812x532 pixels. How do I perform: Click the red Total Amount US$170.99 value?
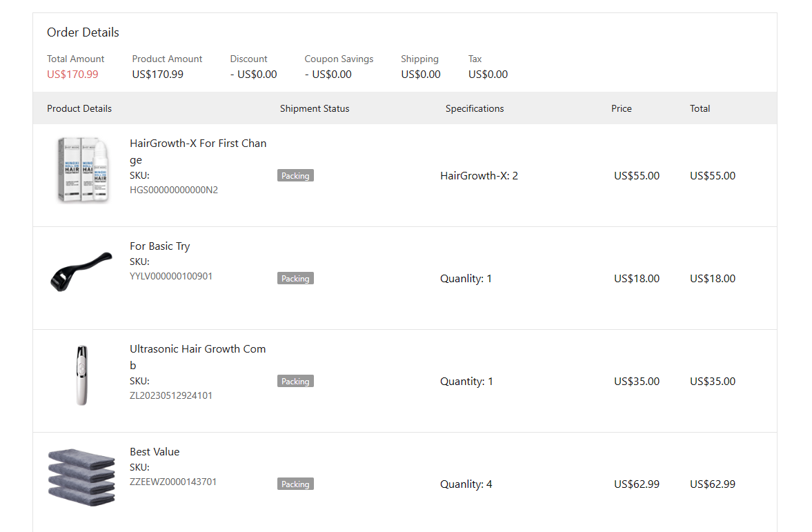pyautogui.click(x=72, y=75)
